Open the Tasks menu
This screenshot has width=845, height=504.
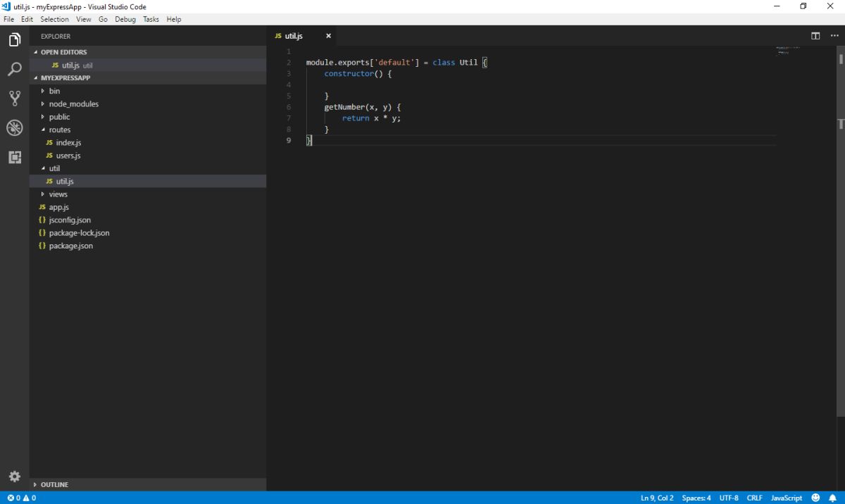(151, 19)
